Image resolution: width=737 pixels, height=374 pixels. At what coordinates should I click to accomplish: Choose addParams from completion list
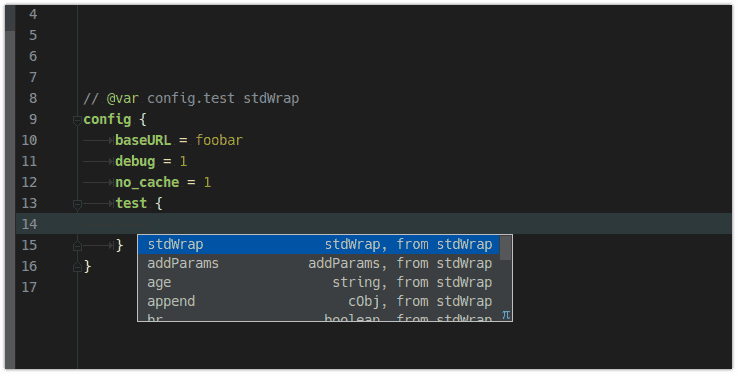(x=318, y=264)
